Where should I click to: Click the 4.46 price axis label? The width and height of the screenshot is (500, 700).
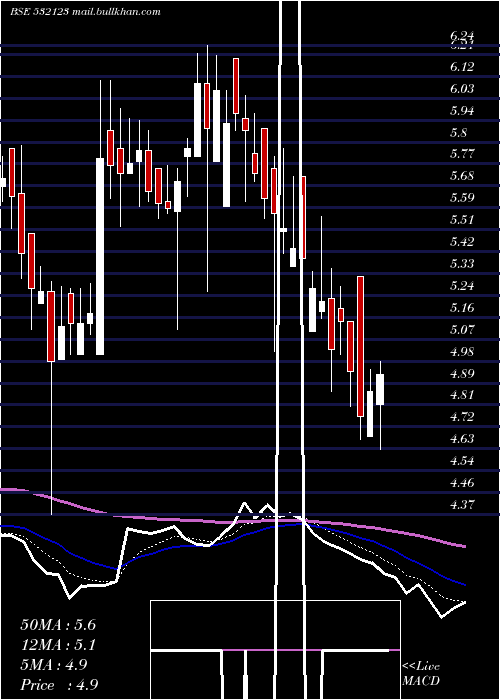pos(462,483)
